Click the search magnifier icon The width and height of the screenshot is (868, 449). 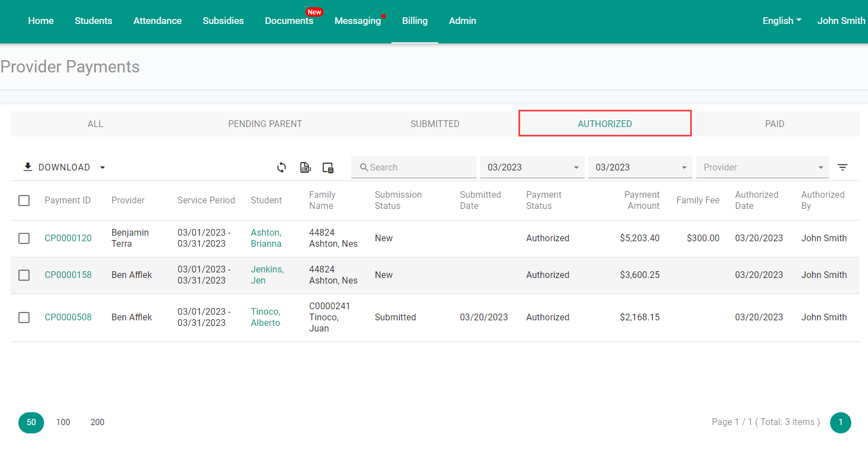[x=363, y=167]
